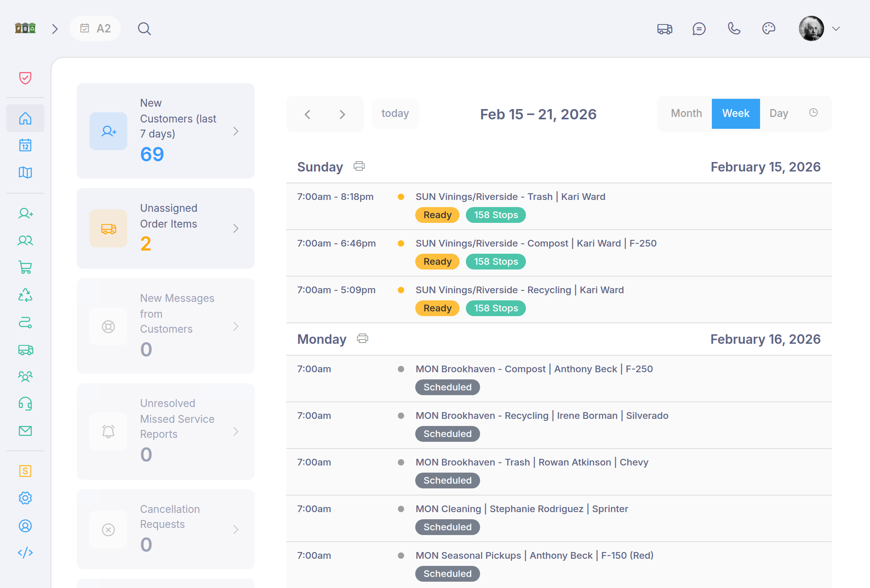Open the calendar schedule icon in sidebar
Viewport: 870px width, 588px height.
pyautogui.click(x=25, y=145)
